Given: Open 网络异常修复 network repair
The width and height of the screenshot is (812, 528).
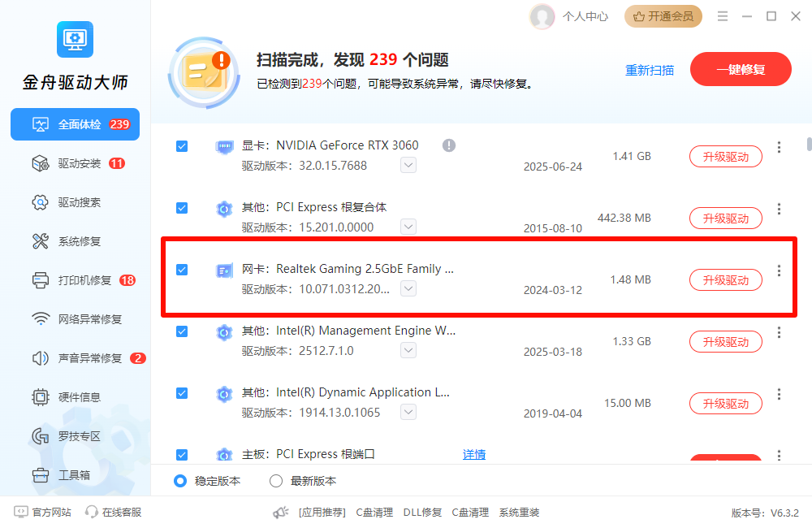Looking at the screenshot, I should (76, 319).
